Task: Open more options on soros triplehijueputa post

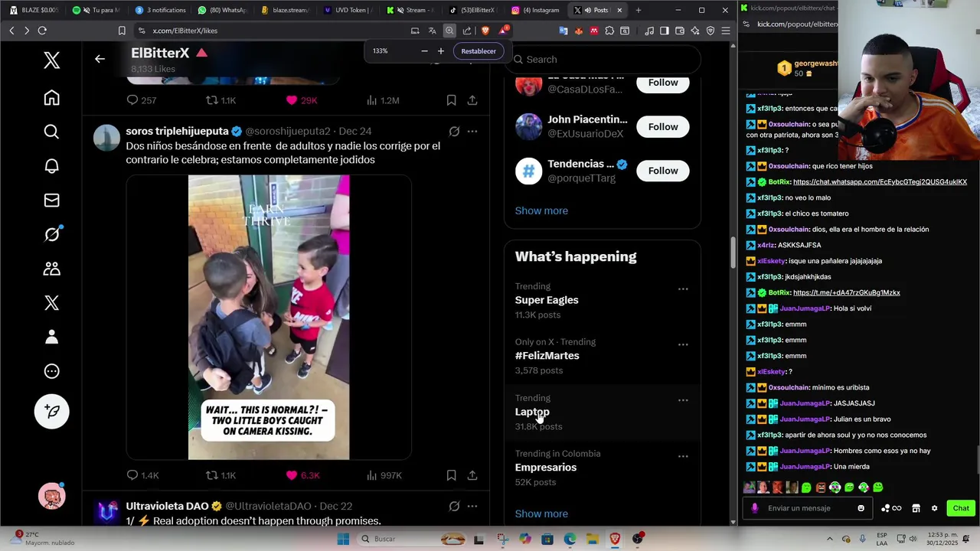Action: [472, 132]
